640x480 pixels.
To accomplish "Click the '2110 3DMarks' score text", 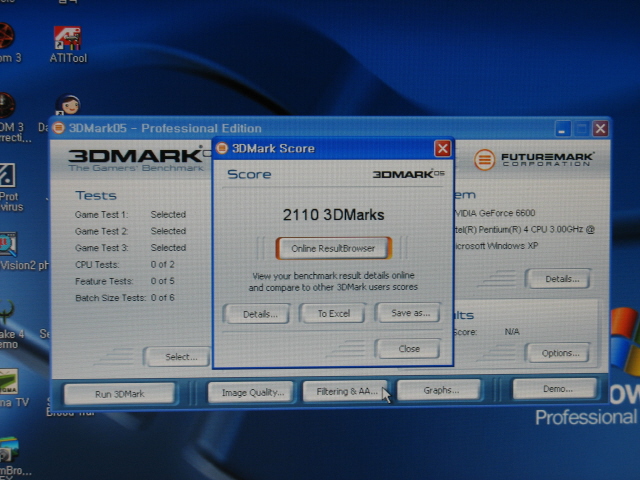I will tap(333, 215).
